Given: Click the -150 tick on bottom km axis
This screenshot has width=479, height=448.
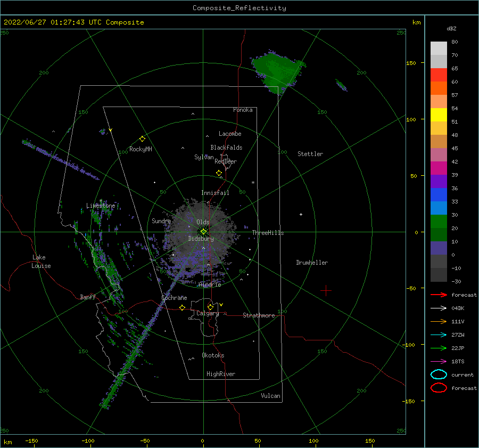Looking at the screenshot, I should click(31, 441).
